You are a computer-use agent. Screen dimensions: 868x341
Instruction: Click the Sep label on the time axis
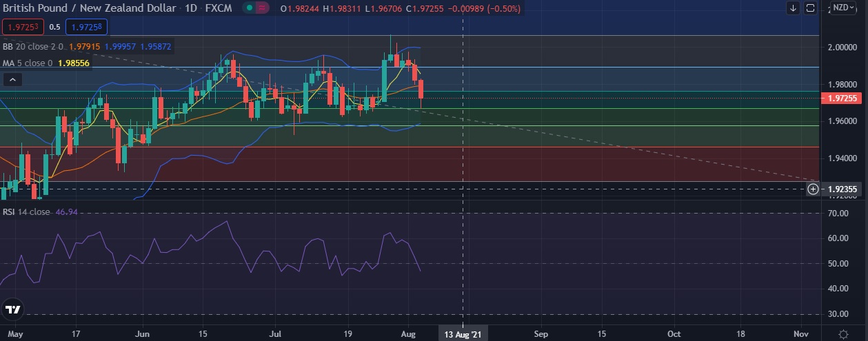[x=541, y=334]
